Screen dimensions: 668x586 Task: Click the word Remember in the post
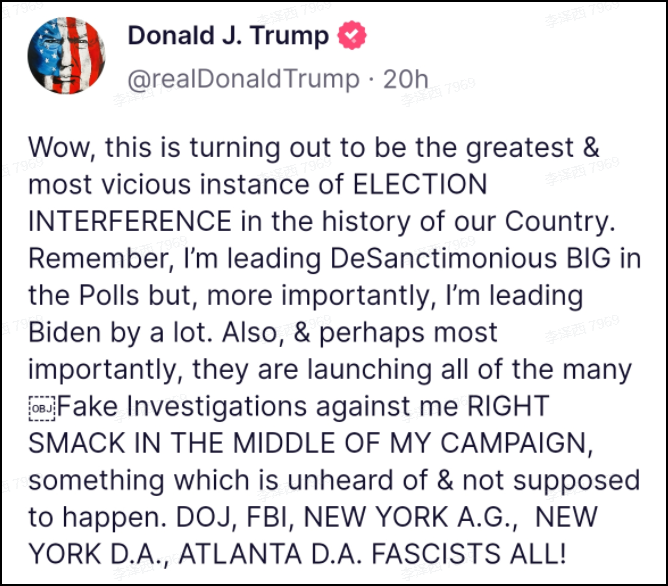[100, 259]
